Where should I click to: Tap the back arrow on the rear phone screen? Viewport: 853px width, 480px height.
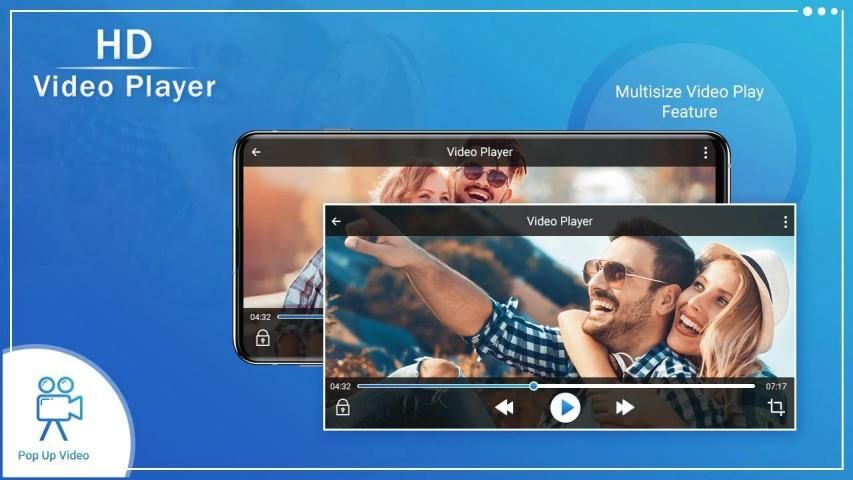coord(256,153)
